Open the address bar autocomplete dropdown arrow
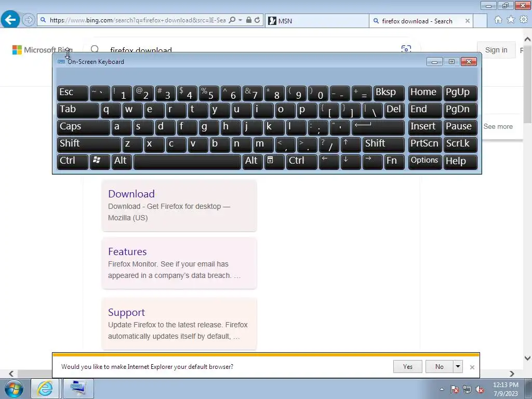The height and width of the screenshot is (399, 532). click(x=240, y=20)
